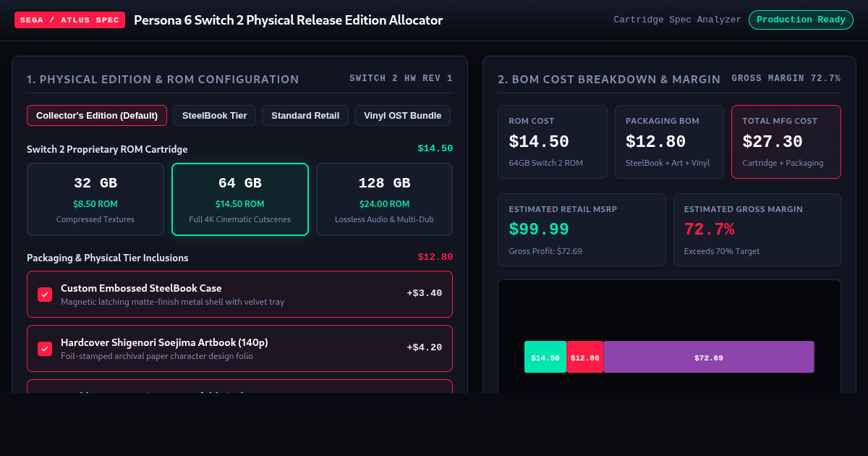Click the purple $72.69 profit bar segment
868x456 pixels.
coord(709,357)
